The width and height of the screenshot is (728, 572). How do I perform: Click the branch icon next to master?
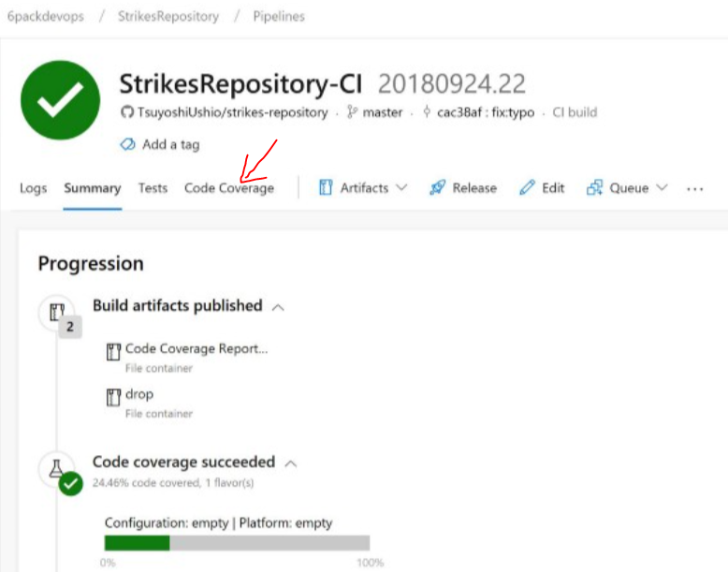coord(353,112)
